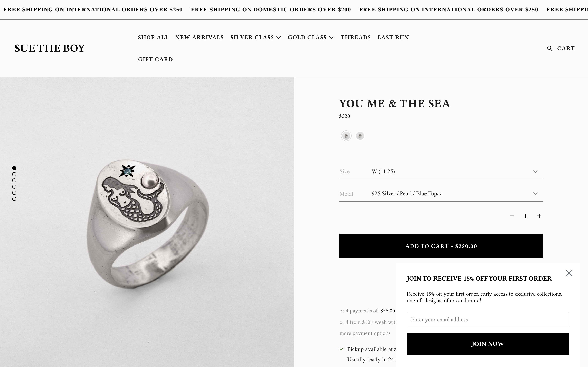Increase quantity with the plus icon
The width and height of the screenshot is (588, 367).
(x=539, y=216)
